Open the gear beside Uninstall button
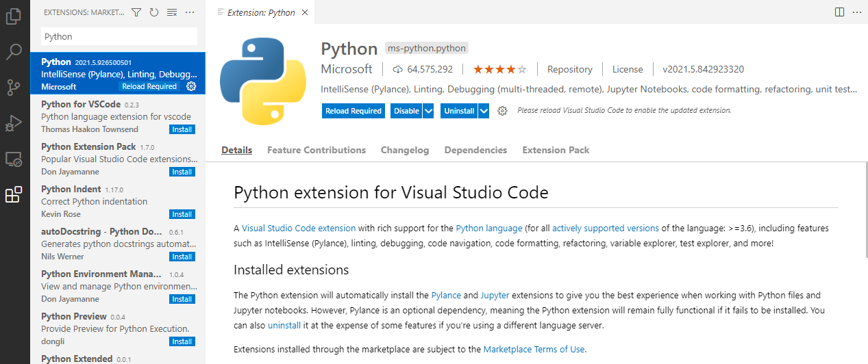This screenshot has width=868, height=364. (x=502, y=111)
